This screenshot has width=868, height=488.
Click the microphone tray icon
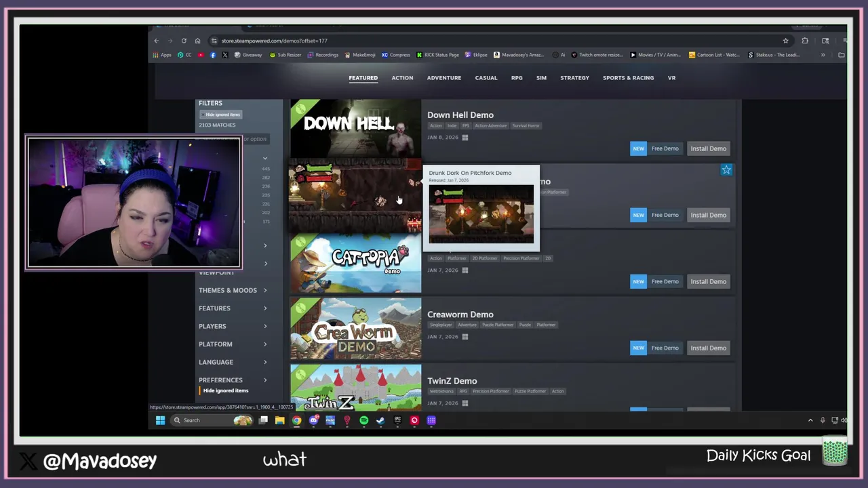pyautogui.click(x=823, y=420)
